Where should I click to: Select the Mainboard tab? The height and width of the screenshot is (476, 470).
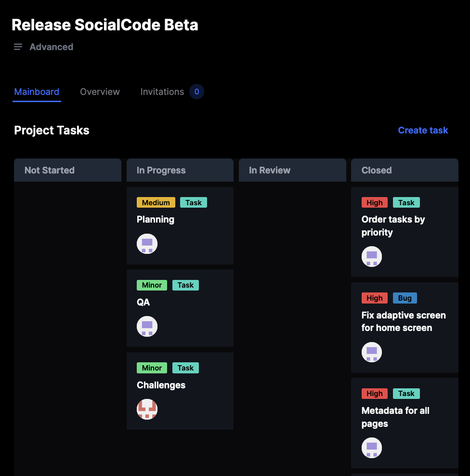(x=37, y=92)
